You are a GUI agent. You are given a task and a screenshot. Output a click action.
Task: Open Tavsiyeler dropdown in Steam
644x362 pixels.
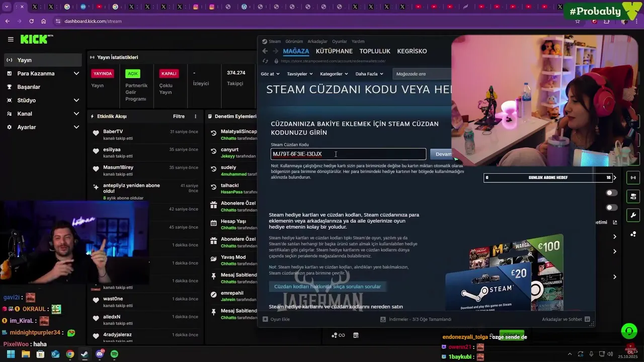coord(300,74)
